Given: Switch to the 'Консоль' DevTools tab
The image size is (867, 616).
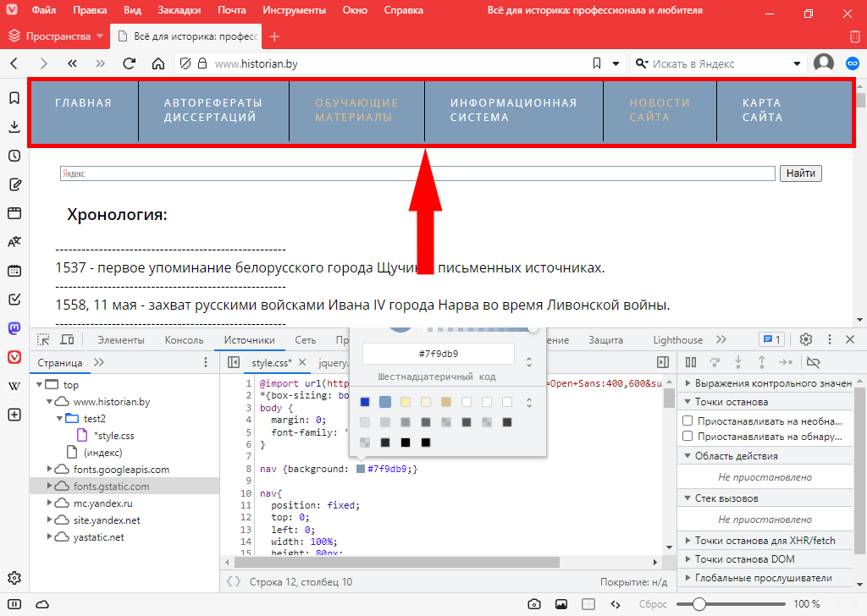Looking at the screenshot, I should [184, 340].
